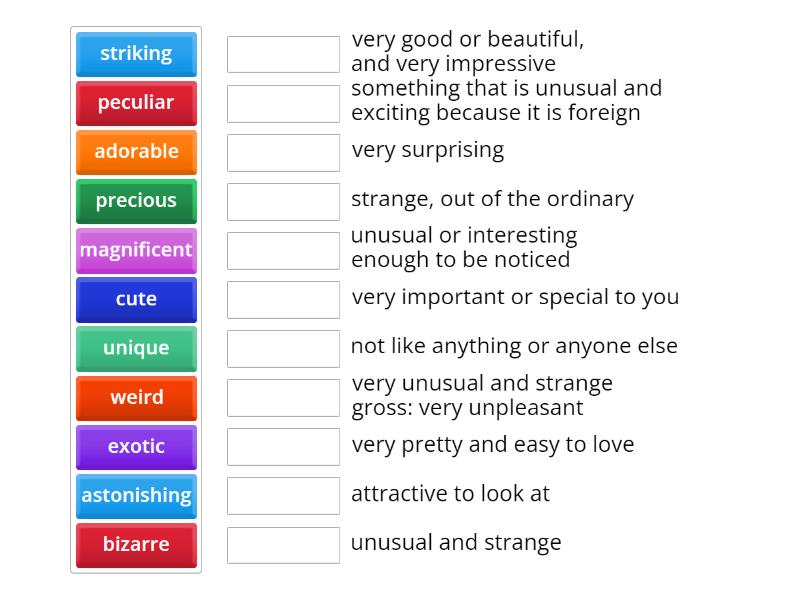The height and width of the screenshot is (600, 800).
Task: Click the green 'precious' tile
Action: click(x=136, y=201)
